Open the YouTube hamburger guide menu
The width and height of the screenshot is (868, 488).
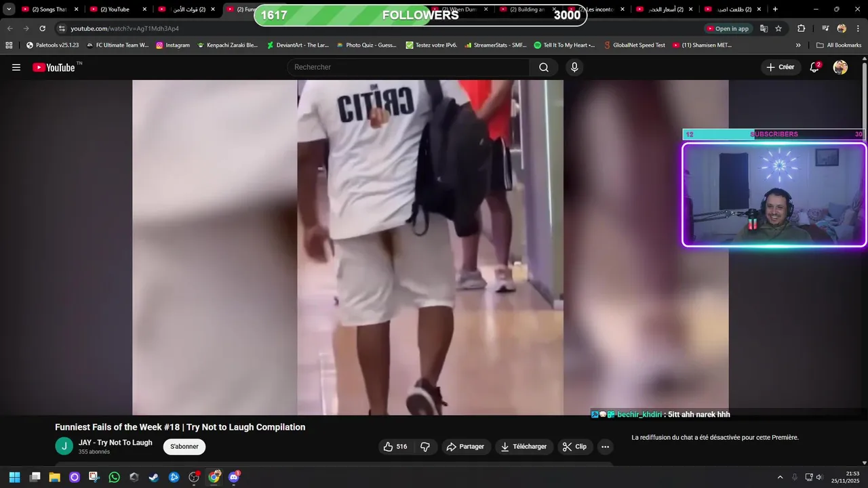16,67
